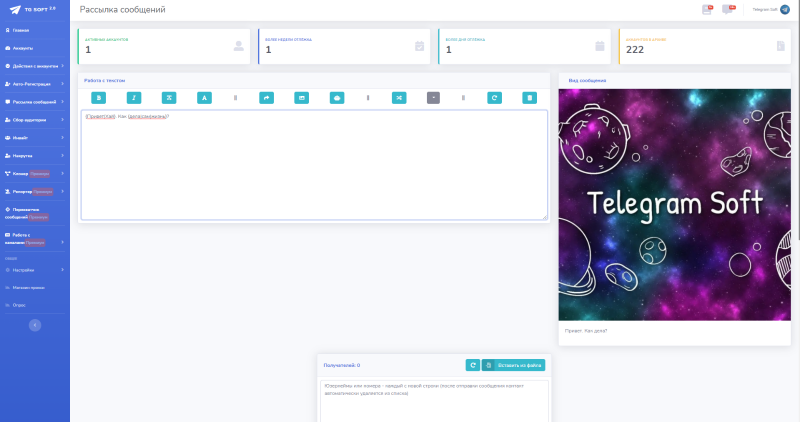The height and width of the screenshot is (422, 800).
Task: Click the preview caption Привет. Как дела?
Action: click(586, 331)
